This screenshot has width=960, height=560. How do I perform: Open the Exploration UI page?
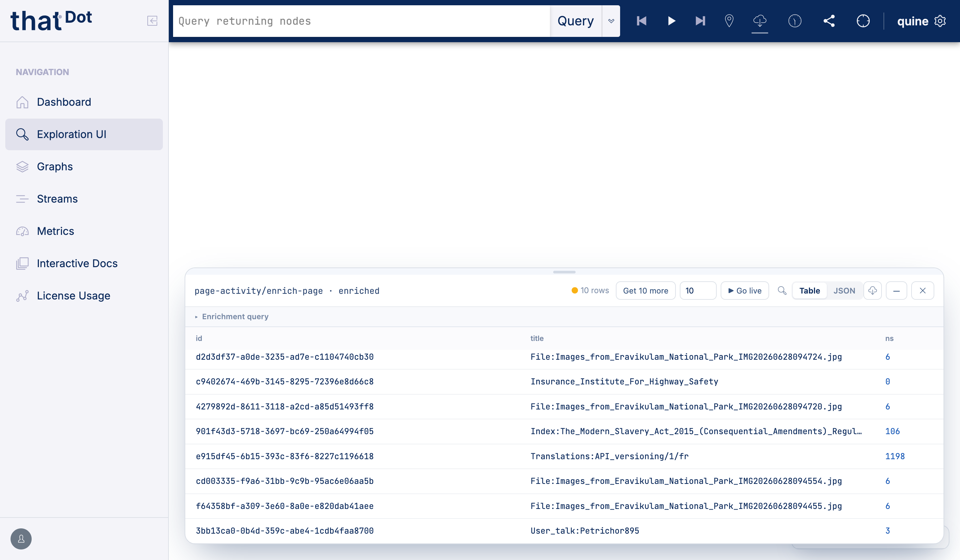(x=84, y=134)
